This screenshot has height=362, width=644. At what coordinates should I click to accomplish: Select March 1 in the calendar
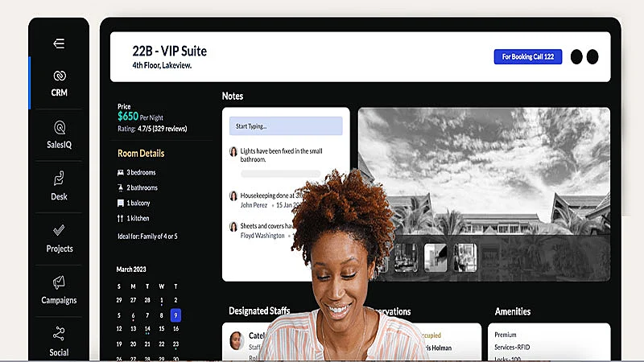tap(162, 300)
